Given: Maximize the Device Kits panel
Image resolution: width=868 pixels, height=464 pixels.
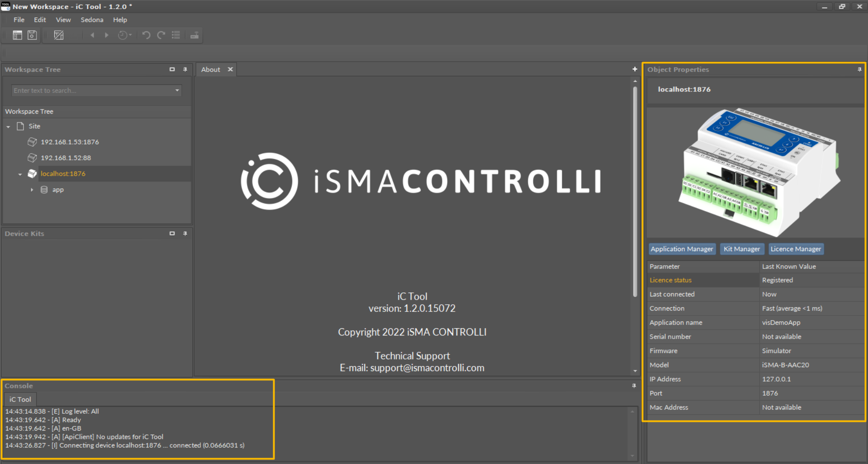Looking at the screenshot, I should [172, 234].
